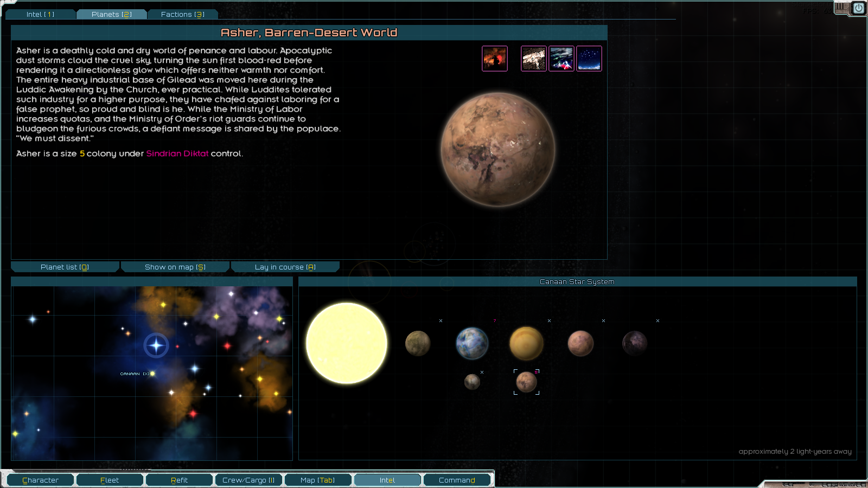This screenshot has height=488, width=868.
Task: Open the Map [Tab] screen
Action: click(x=318, y=480)
